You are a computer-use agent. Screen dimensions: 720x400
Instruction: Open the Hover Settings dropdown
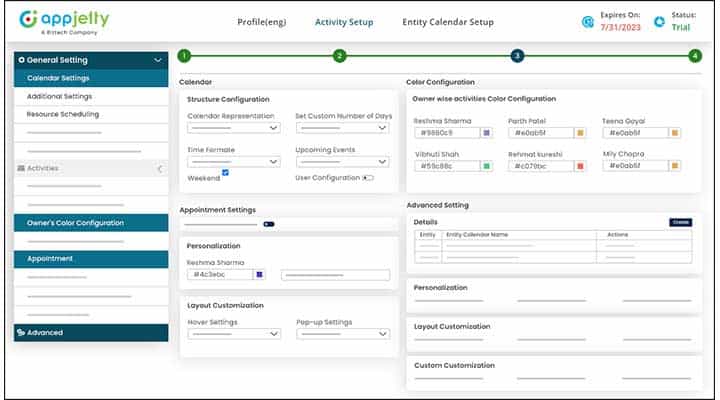point(234,334)
